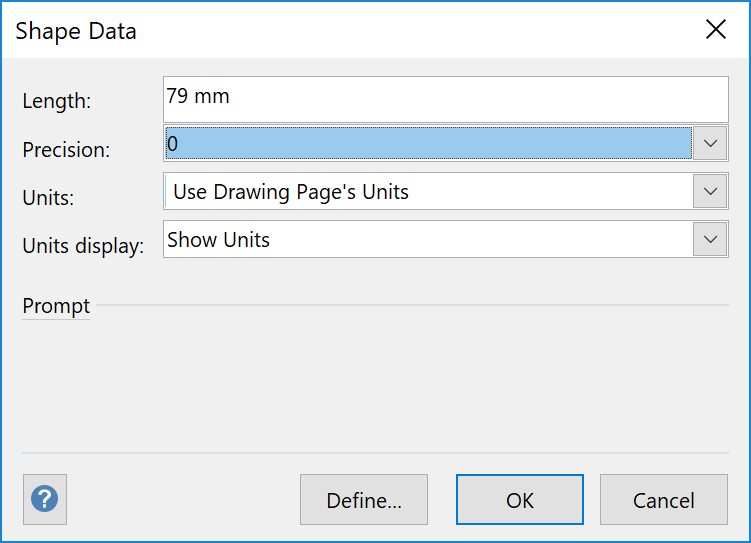
Task: Confirm with the OK button
Action: (x=520, y=499)
